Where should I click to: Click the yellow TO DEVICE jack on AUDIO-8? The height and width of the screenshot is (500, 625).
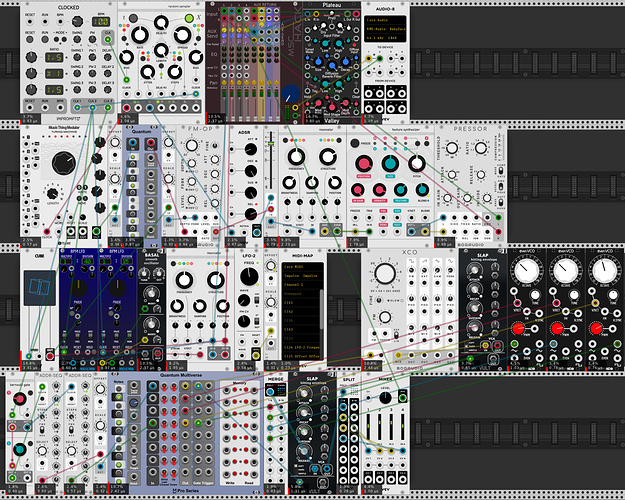click(x=369, y=59)
